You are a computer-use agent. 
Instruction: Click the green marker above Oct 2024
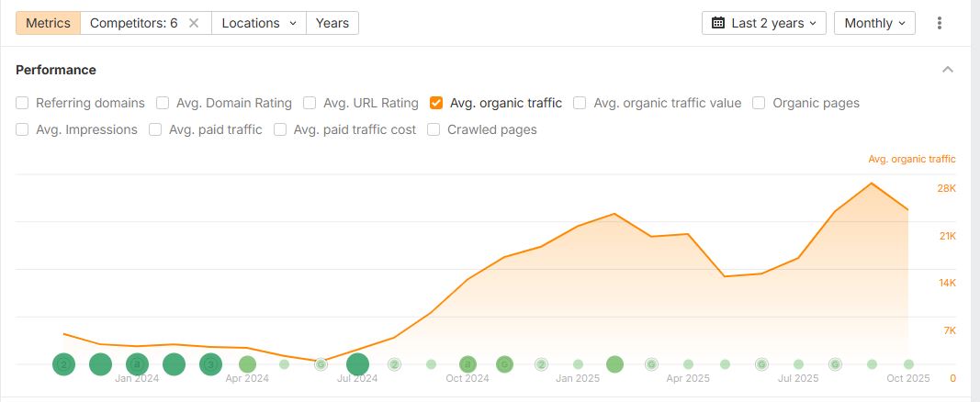[x=467, y=364]
